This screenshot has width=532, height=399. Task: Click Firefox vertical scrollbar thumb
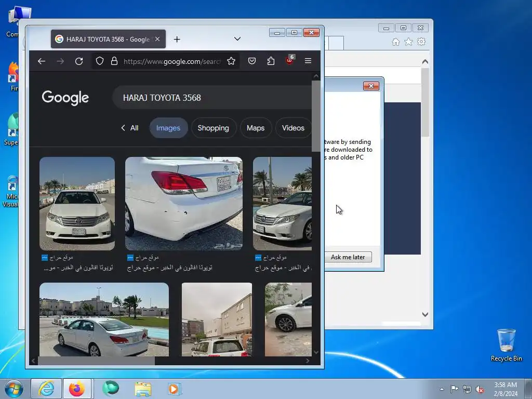316,115
